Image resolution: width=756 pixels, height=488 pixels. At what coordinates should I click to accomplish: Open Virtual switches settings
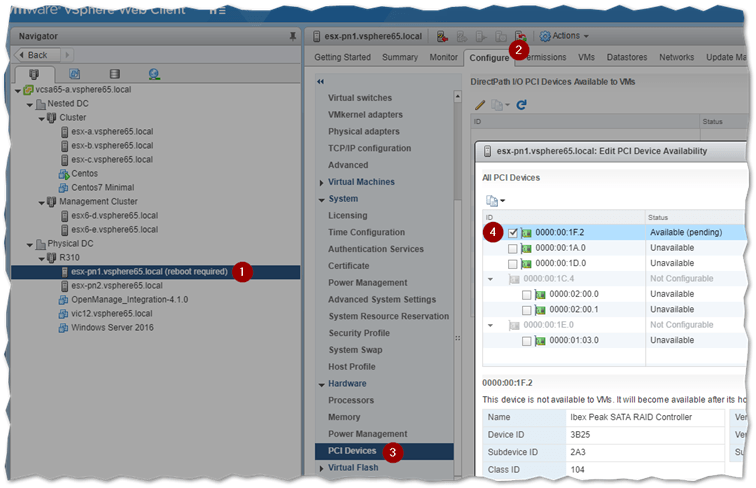(360, 98)
